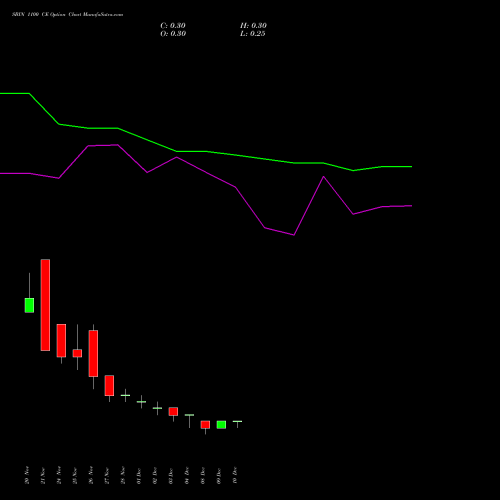
Task: Click the purple indicator line
Action: tap(206, 173)
